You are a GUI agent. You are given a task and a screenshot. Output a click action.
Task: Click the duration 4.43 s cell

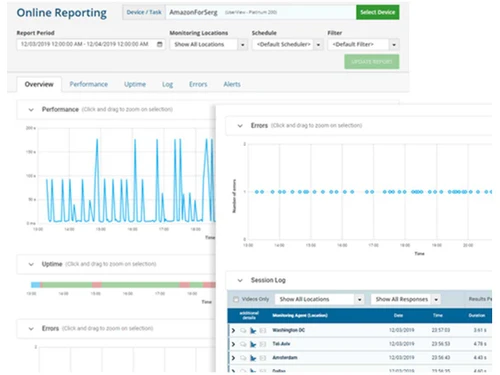pyautogui.click(x=480, y=358)
